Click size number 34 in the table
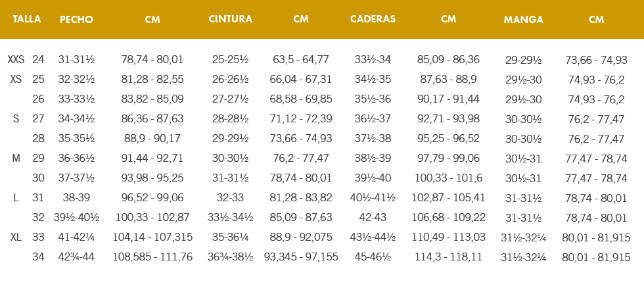This screenshot has height=296, width=644. click(x=38, y=257)
